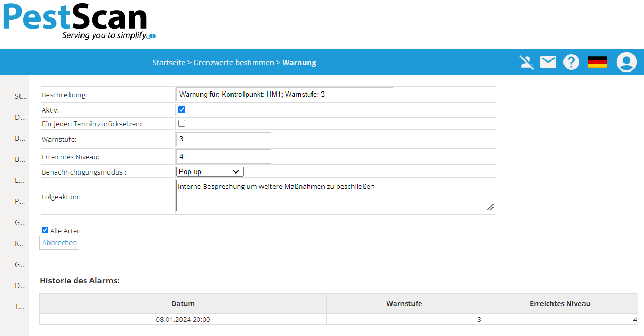Click the notifications muted user icon
644x336 pixels.
[x=526, y=63]
